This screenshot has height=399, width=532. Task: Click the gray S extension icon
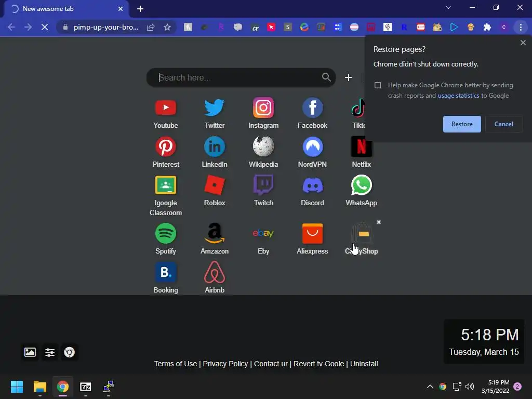[x=288, y=27]
